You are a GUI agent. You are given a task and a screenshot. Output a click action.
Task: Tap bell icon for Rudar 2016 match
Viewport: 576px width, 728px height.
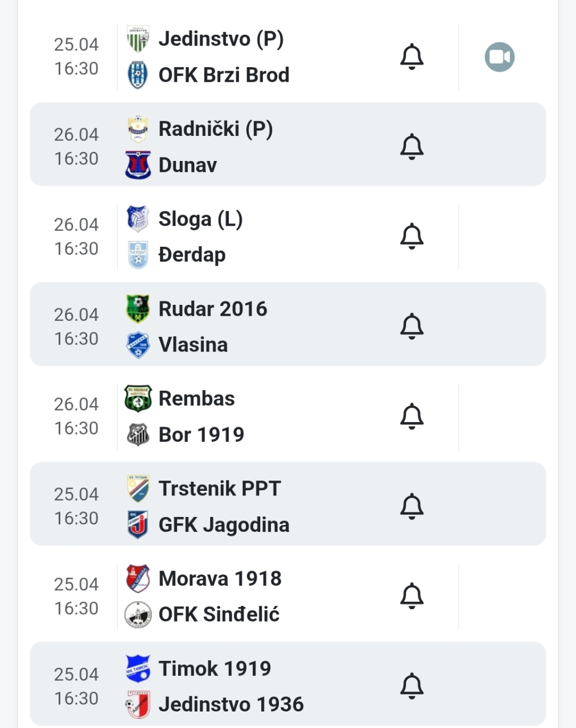pos(412,326)
